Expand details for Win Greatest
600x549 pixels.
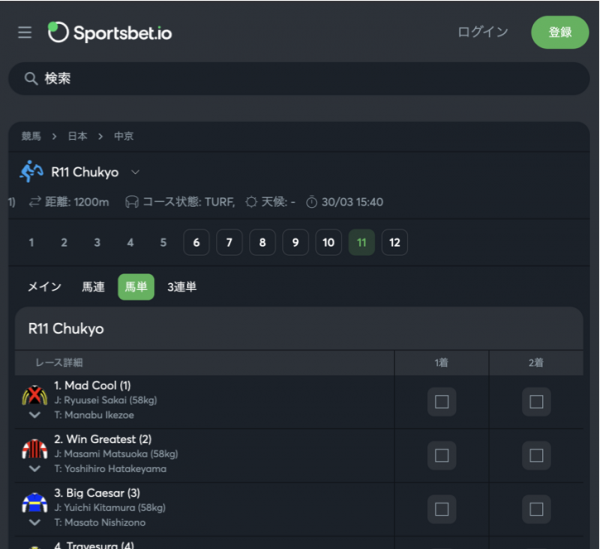34,468
